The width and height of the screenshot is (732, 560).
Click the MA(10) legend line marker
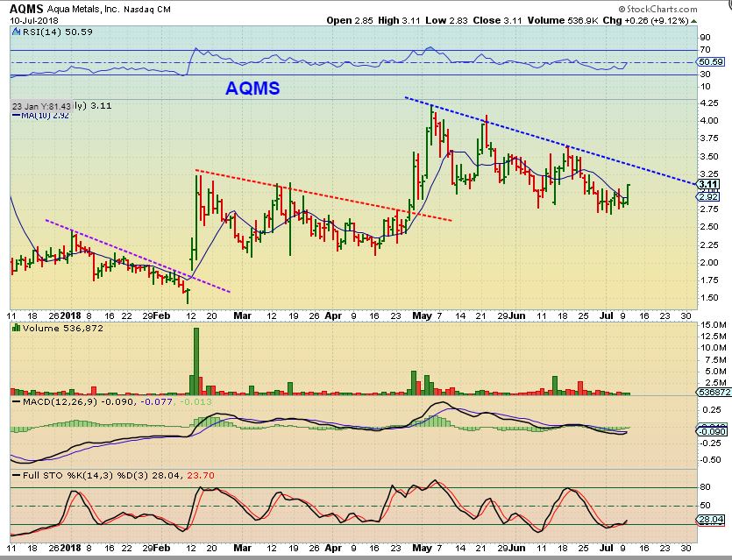16,115
